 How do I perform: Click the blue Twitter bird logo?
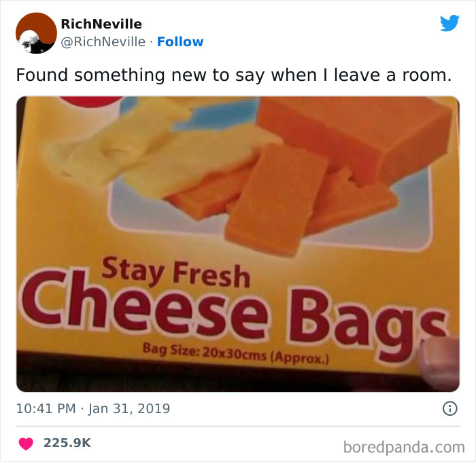449,23
